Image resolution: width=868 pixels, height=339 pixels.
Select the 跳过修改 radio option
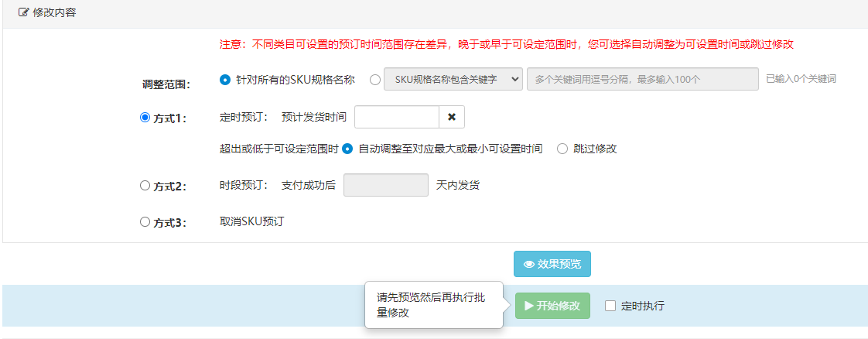(x=562, y=149)
